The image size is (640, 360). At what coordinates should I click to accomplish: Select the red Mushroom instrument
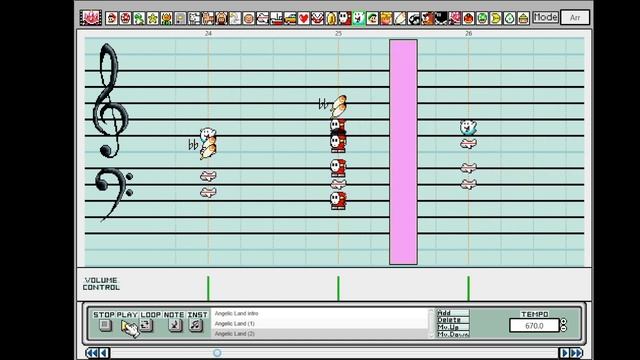click(x=125, y=18)
